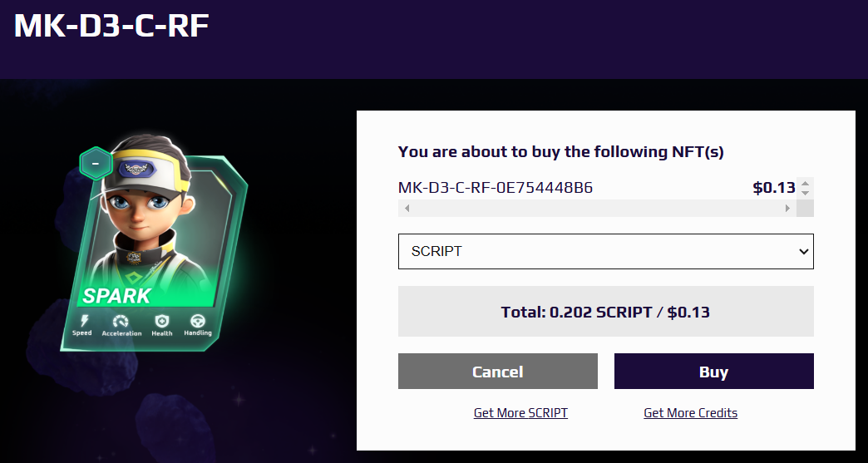The width and height of the screenshot is (868, 463).
Task: Cancel the NFT purchase
Action: point(498,372)
